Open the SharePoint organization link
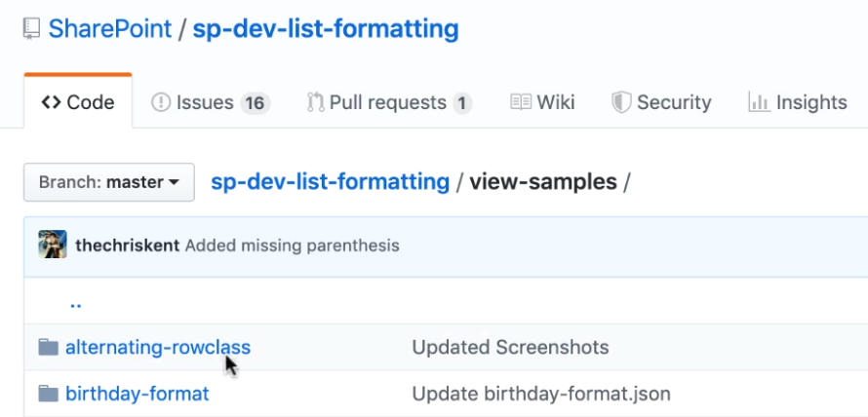The image size is (868, 417). pos(110,29)
